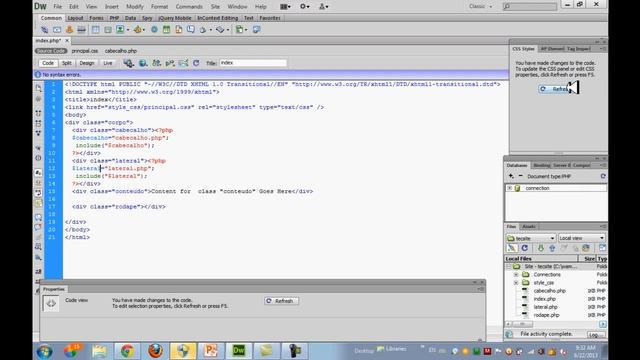
Task: Open the Commands menu
Action: pos(189,7)
